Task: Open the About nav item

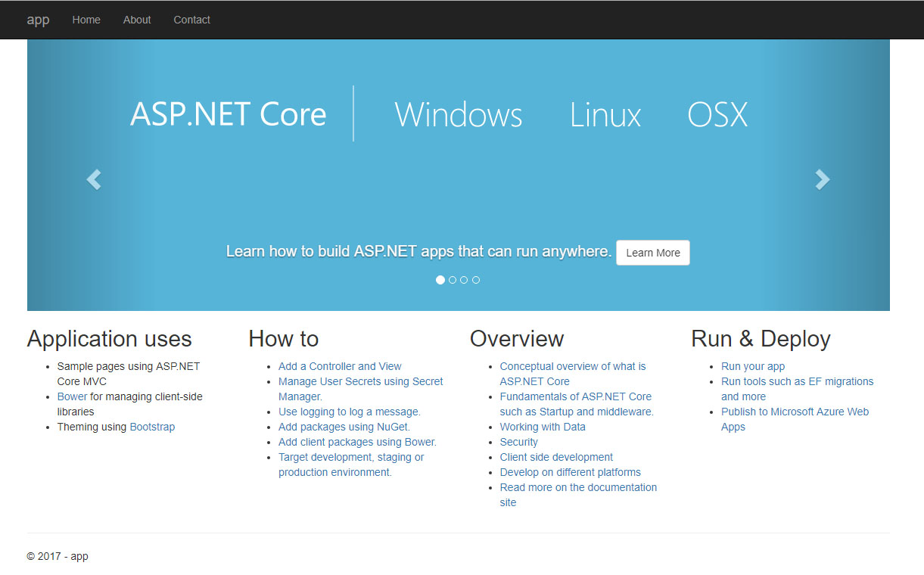Action: tap(137, 20)
